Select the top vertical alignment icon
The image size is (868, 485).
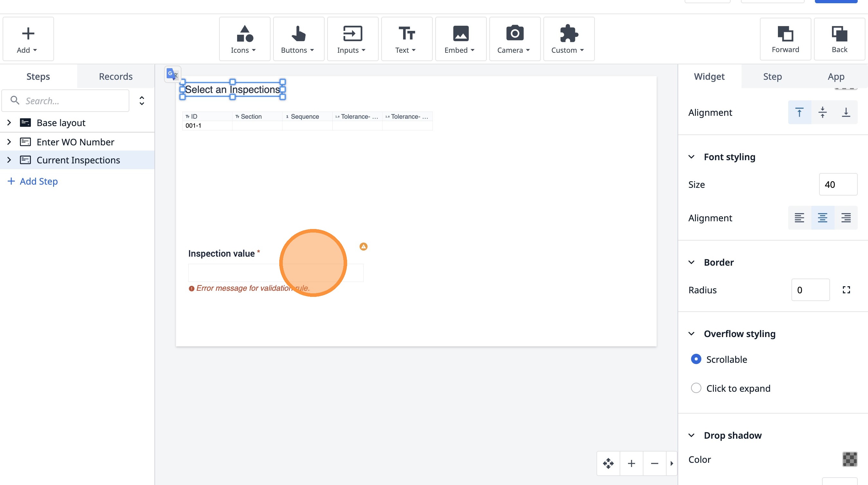pyautogui.click(x=799, y=113)
